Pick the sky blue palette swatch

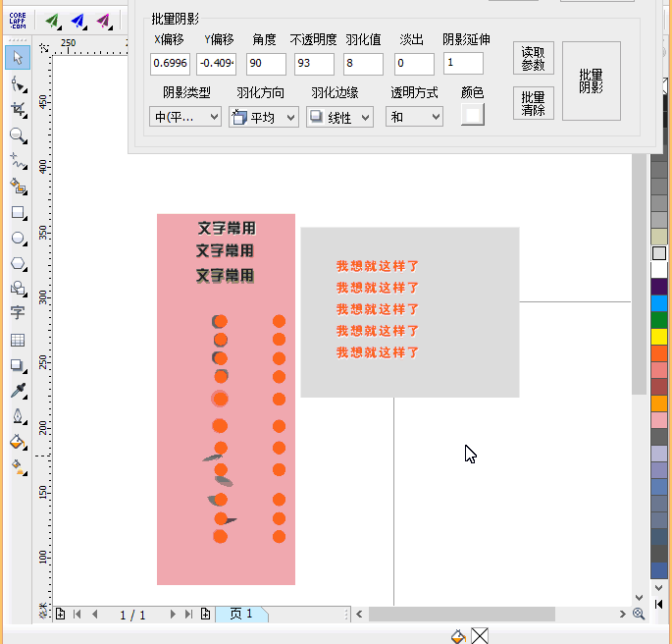click(x=659, y=303)
